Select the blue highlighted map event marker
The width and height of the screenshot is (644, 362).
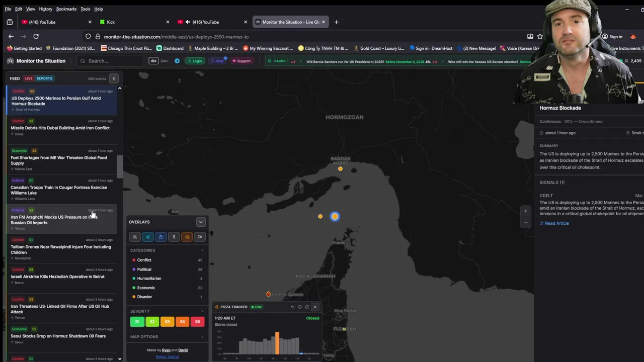click(335, 216)
